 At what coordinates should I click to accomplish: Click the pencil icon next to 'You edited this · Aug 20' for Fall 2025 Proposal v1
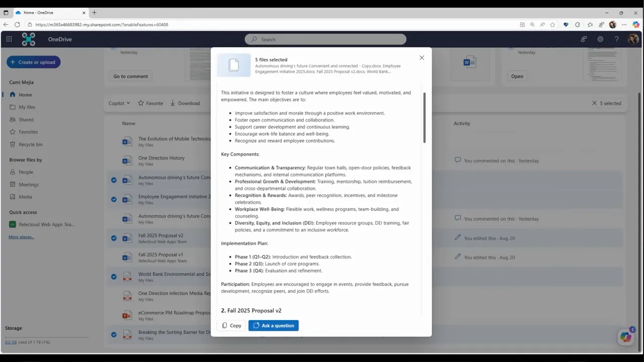pyautogui.click(x=458, y=256)
